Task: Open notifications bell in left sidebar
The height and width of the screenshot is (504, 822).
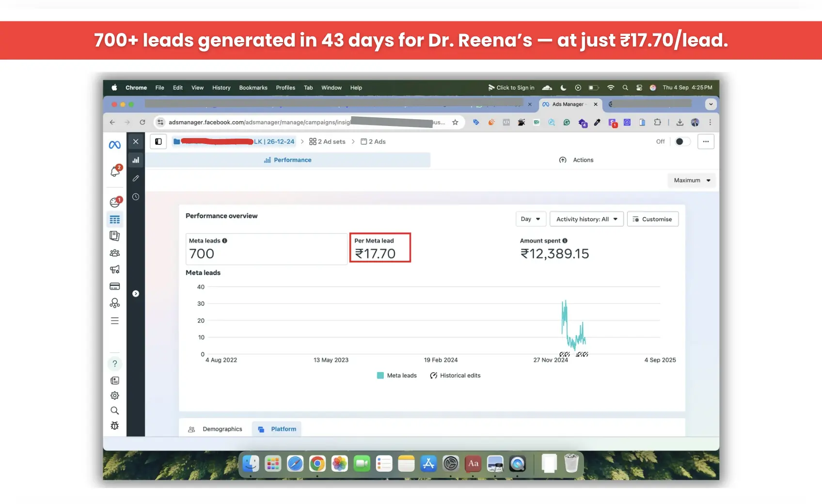Action: pyautogui.click(x=115, y=171)
